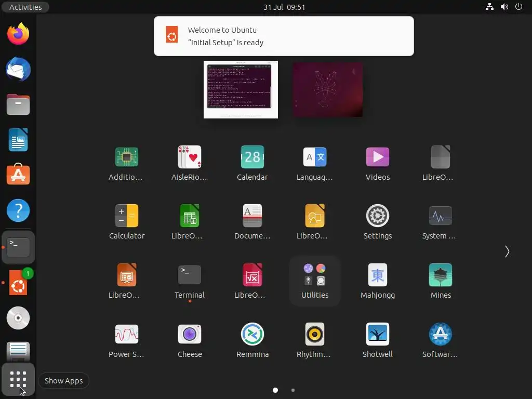Click the Show Apps grid button
The width and height of the screenshot is (532, 399).
pos(18,379)
